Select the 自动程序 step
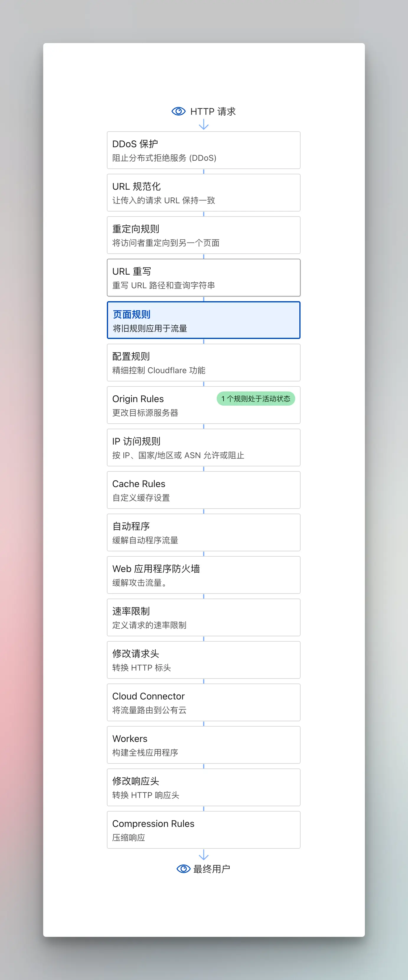Image resolution: width=408 pixels, height=980 pixels. [204, 532]
